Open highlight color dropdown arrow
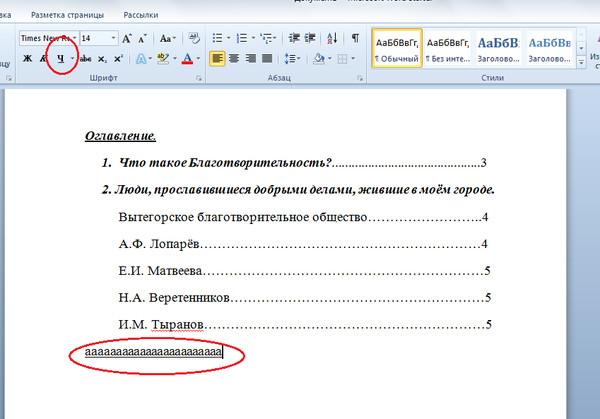The image size is (600, 419). point(175,59)
